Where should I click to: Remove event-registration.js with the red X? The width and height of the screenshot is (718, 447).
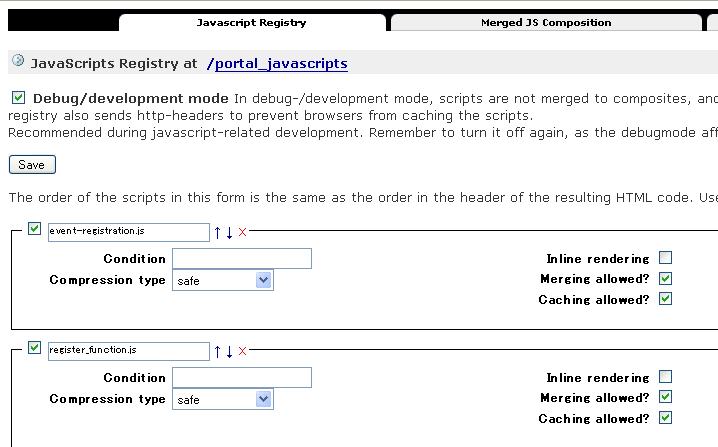pyautogui.click(x=243, y=233)
